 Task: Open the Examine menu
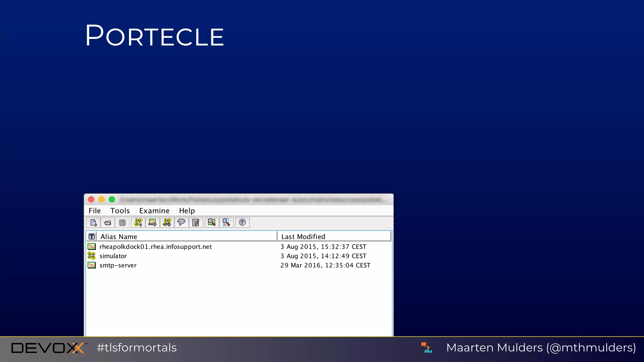pyautogui.click(x=154, y=211)
